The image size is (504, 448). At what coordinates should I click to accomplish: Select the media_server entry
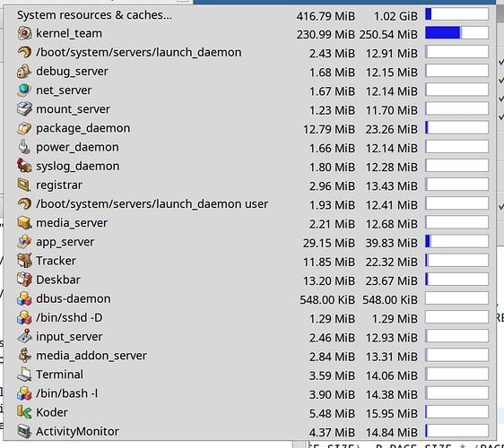249,223
